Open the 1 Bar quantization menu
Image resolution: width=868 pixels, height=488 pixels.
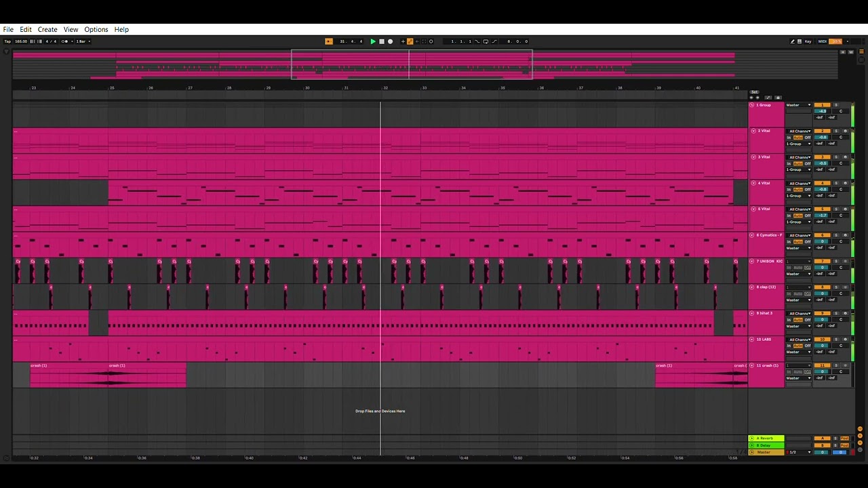[82, 41]
